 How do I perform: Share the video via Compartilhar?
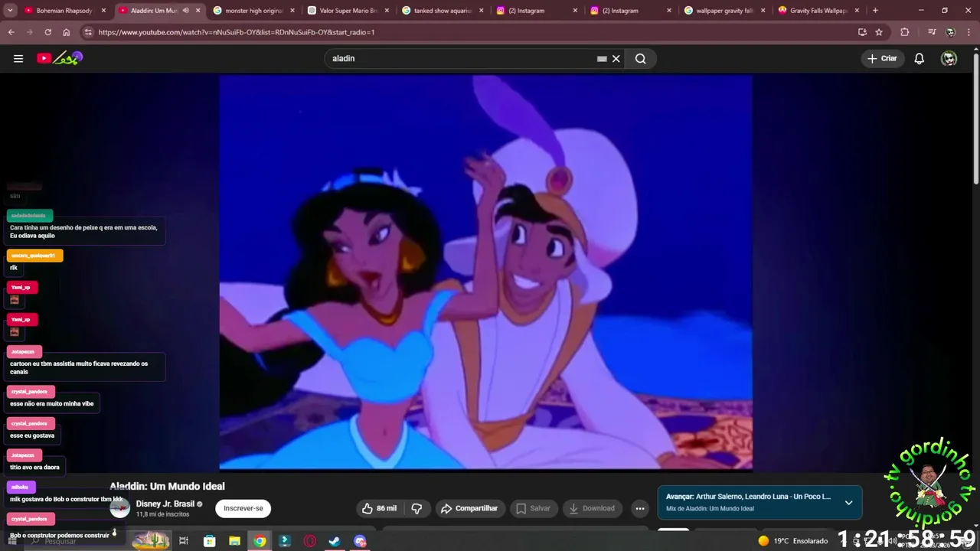click(469, 508)
